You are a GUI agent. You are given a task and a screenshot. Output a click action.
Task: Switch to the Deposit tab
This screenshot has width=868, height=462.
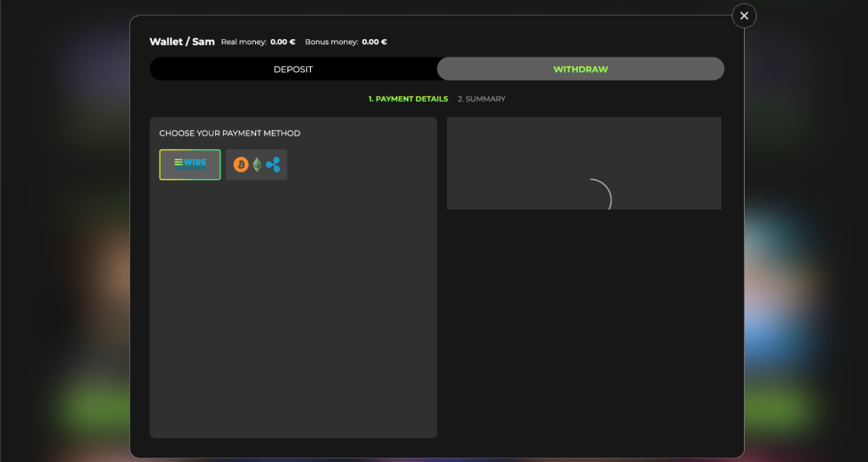(x=293, y=69)
